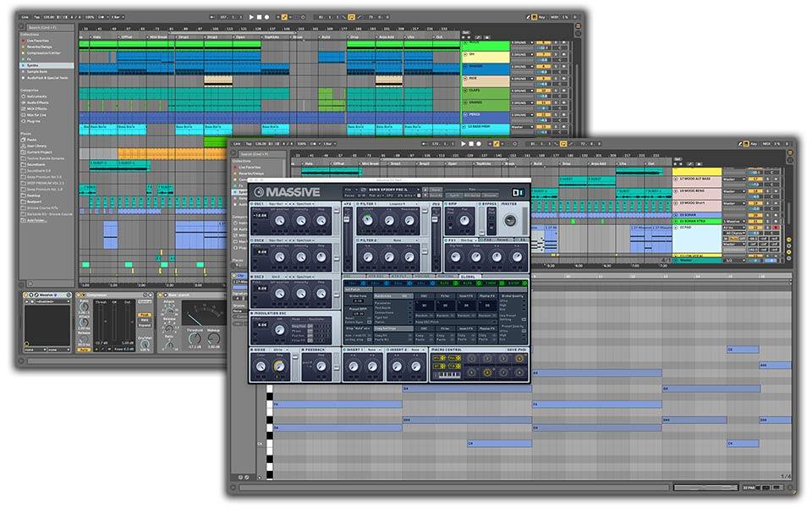Toggle the Bypass section switch in Massive
Viewport: 812px width, 508px height.
pos(480,204)
